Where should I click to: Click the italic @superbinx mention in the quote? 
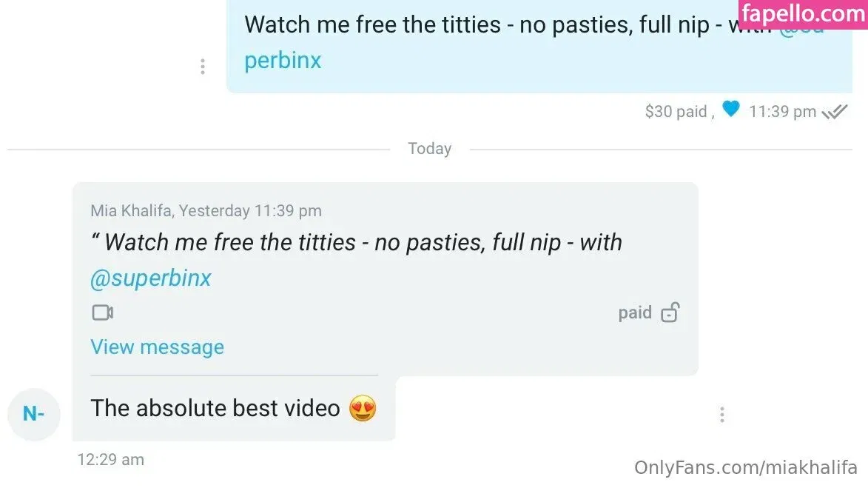tap(150, 278)
